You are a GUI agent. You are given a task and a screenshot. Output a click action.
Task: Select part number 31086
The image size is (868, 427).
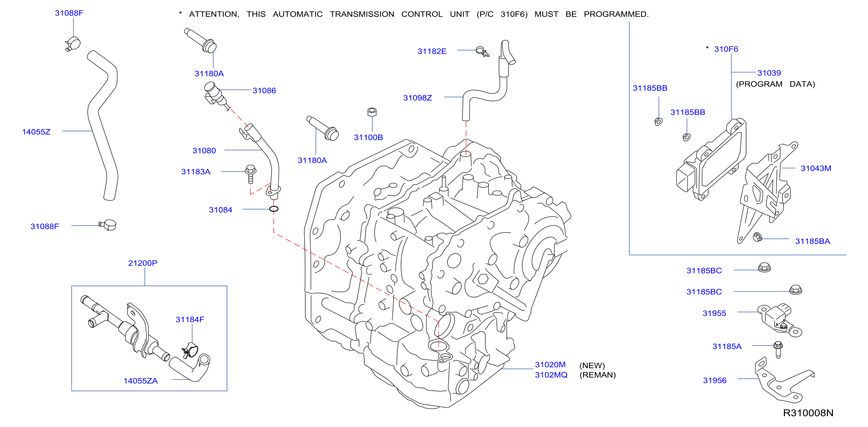pos(264,90)
